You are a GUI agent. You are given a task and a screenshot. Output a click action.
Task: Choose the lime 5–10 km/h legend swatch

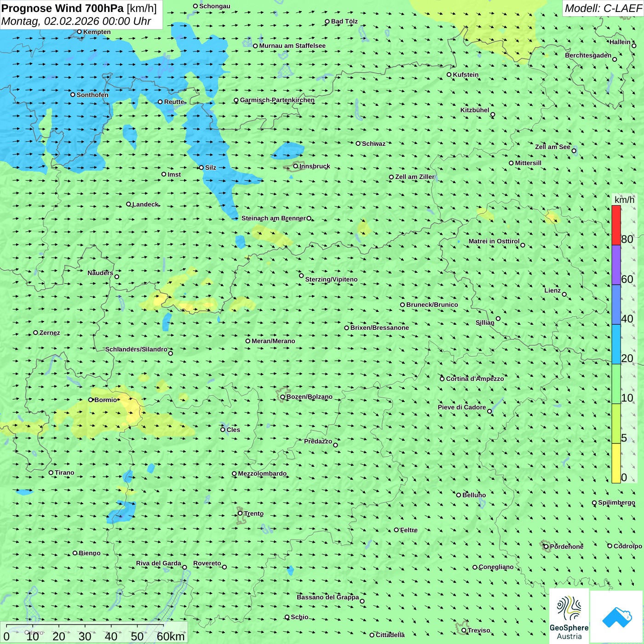[616, 424]
